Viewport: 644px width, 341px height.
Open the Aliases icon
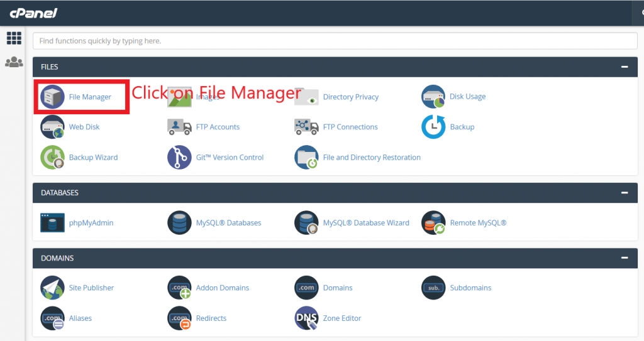tap(53, 318)
